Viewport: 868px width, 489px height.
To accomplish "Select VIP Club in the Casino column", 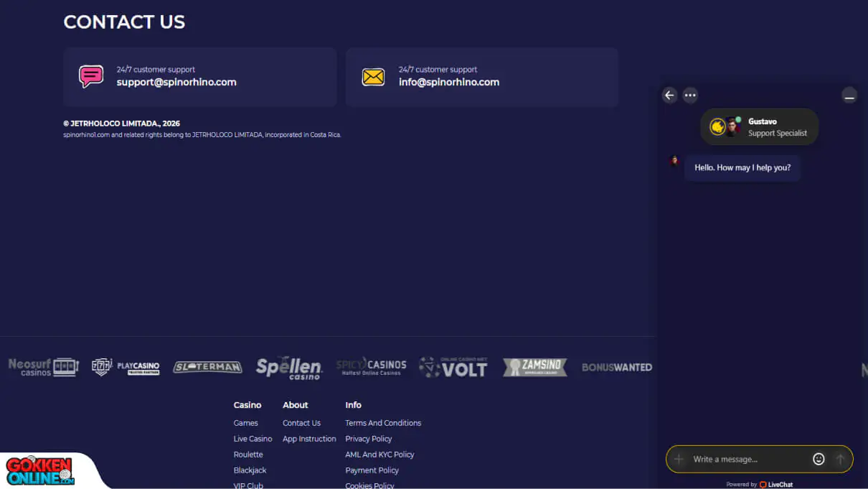I will coord(248,485).
